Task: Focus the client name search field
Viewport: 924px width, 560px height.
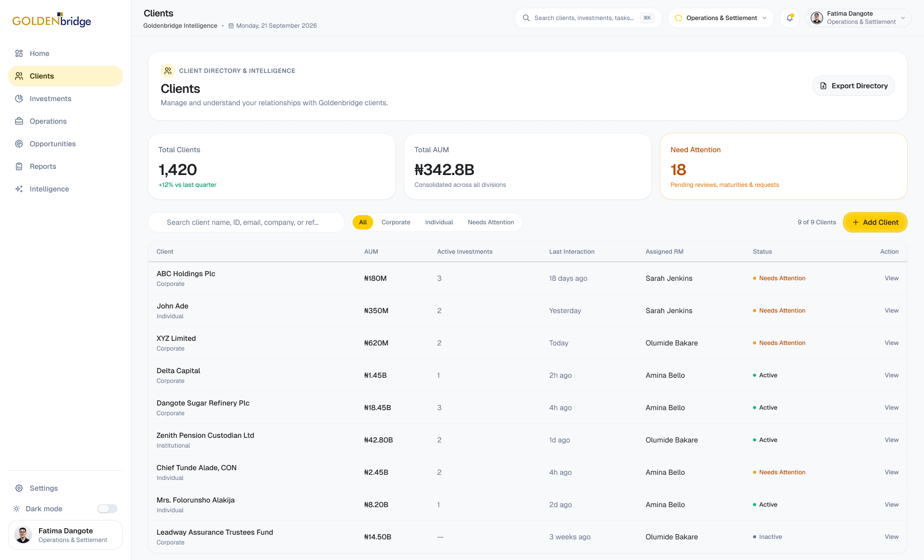Action: (246, 222)
